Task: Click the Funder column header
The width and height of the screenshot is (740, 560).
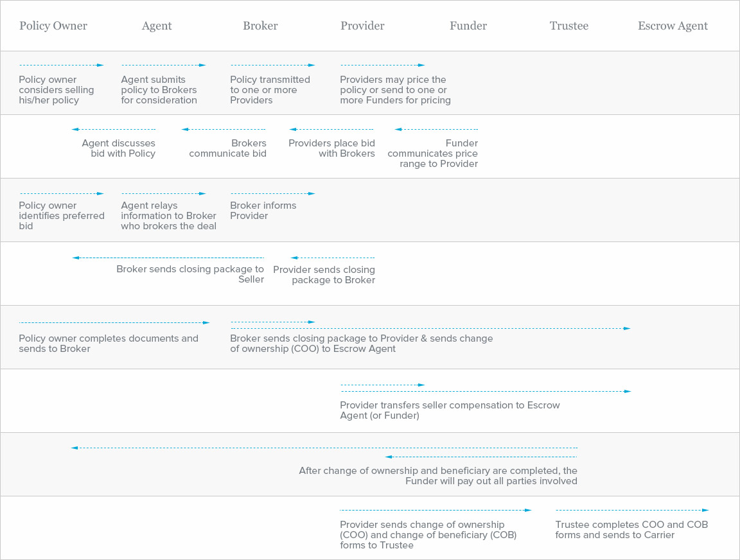Action: coord(468,26)
